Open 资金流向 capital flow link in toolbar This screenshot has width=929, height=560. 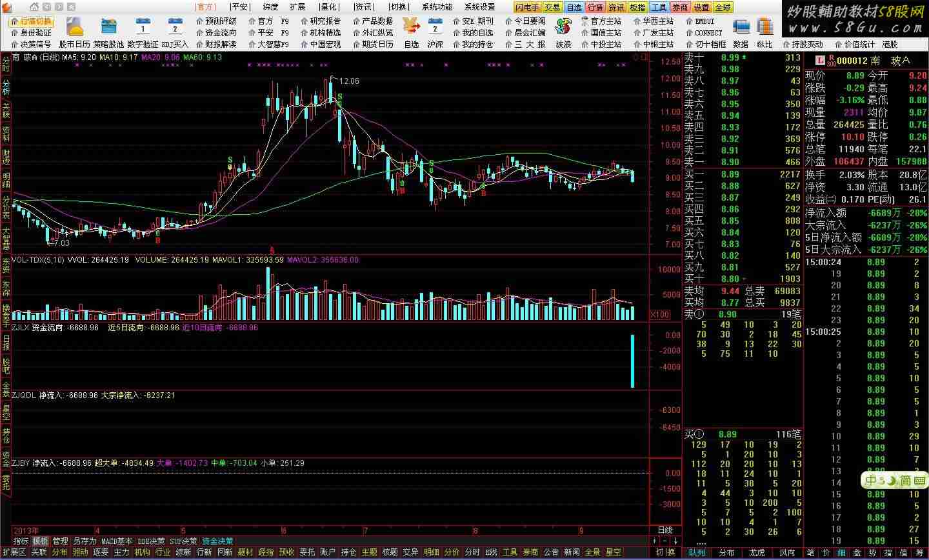[x=216, y=33]
